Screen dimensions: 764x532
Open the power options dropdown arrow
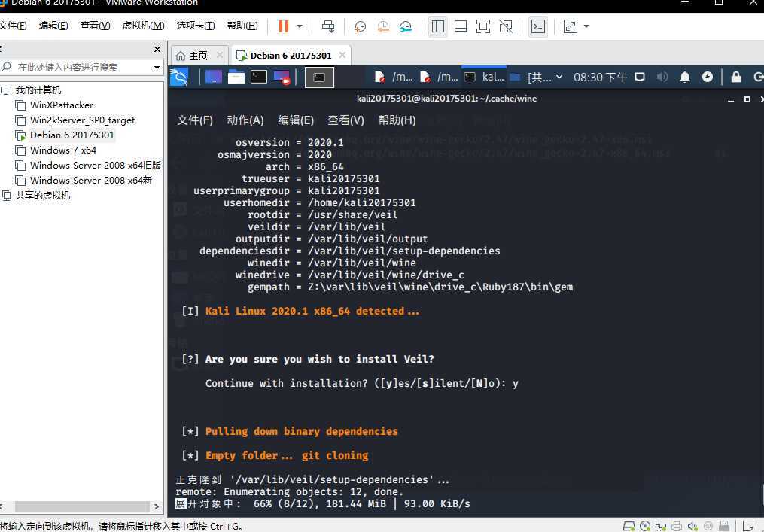pos(300,26)
